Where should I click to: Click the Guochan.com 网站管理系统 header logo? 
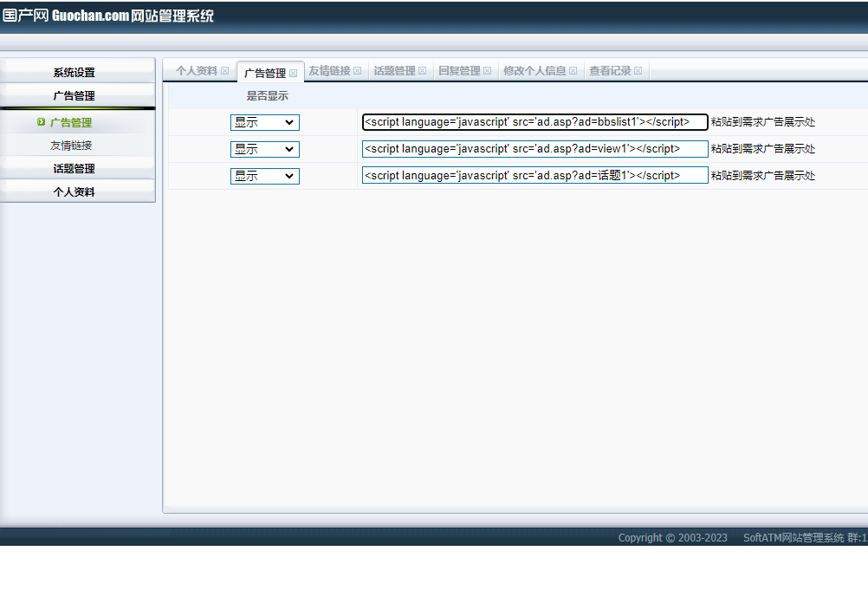click(x=108, y=16)
